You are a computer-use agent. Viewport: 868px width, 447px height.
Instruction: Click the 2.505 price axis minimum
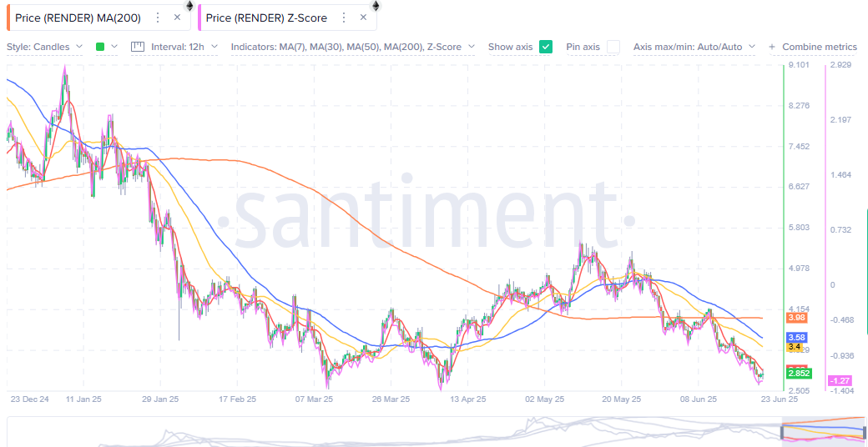pyautogui.click(x=798, y=390)
